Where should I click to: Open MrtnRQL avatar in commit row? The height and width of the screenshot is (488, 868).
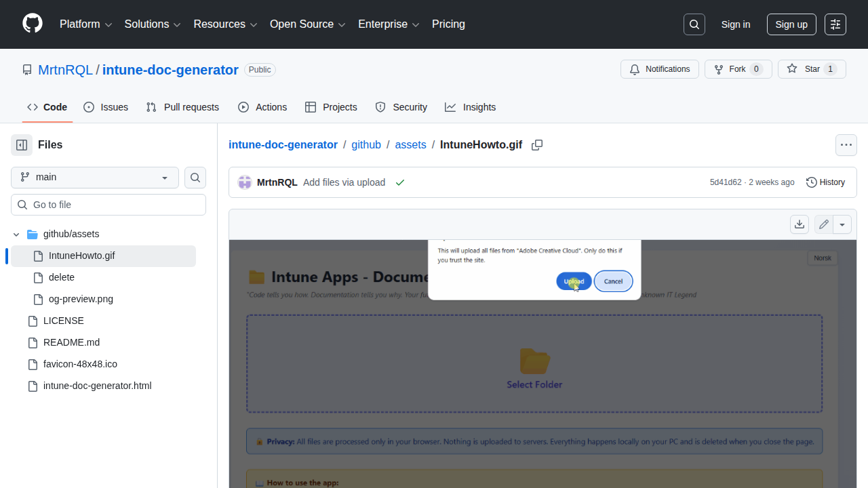[244, 182]
